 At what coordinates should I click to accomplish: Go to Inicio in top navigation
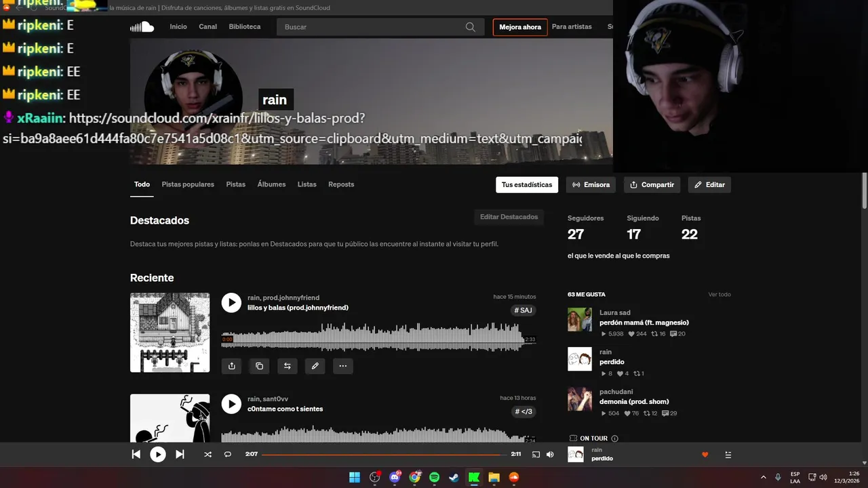pyautogui.click(x=178, y=27)
